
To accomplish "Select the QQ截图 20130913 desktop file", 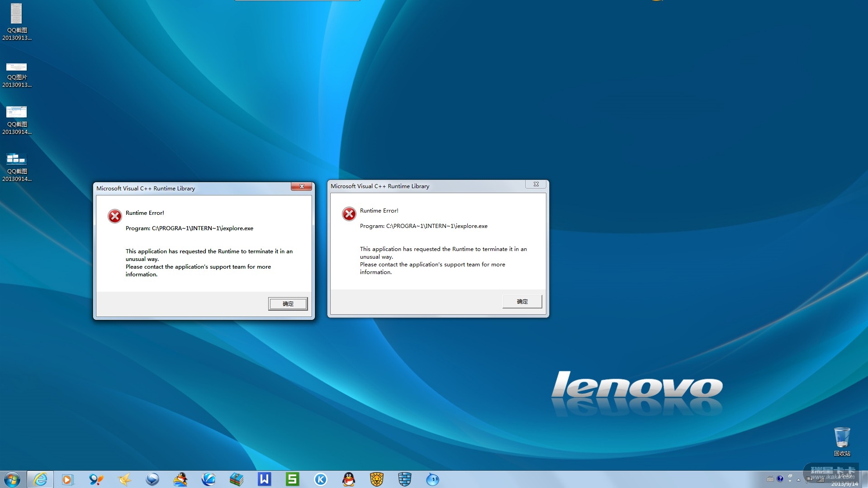I will (x=17, y=22).
